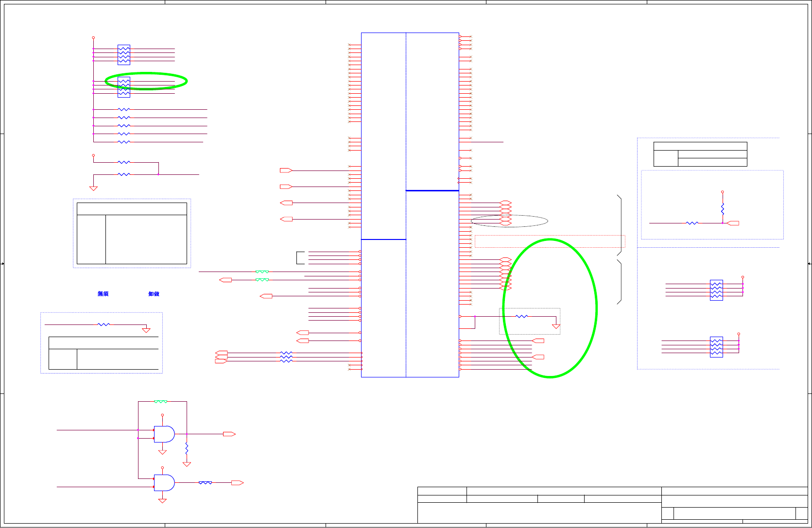Image resolution: width=812 pixels, height=528 pixels.
Task: Select the lower resistor pack in the right-side section
Action: 716,347
